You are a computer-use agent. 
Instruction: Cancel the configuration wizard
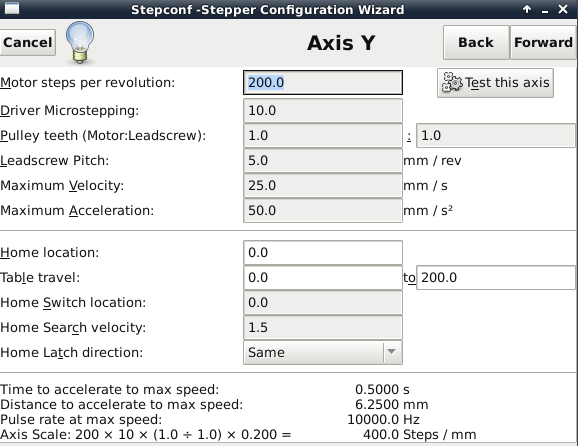(28, 42)
